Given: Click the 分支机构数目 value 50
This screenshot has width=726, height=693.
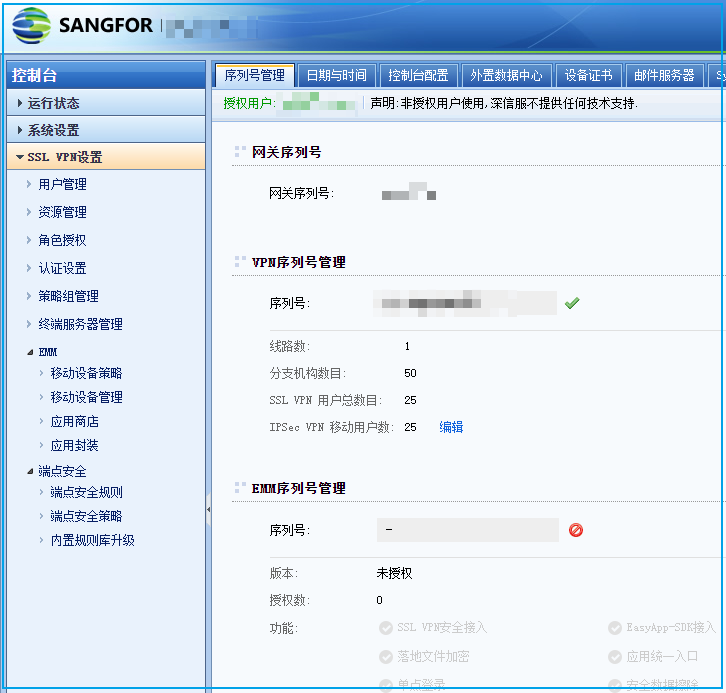Looking at the screenshot, I should tap(410, 373).
